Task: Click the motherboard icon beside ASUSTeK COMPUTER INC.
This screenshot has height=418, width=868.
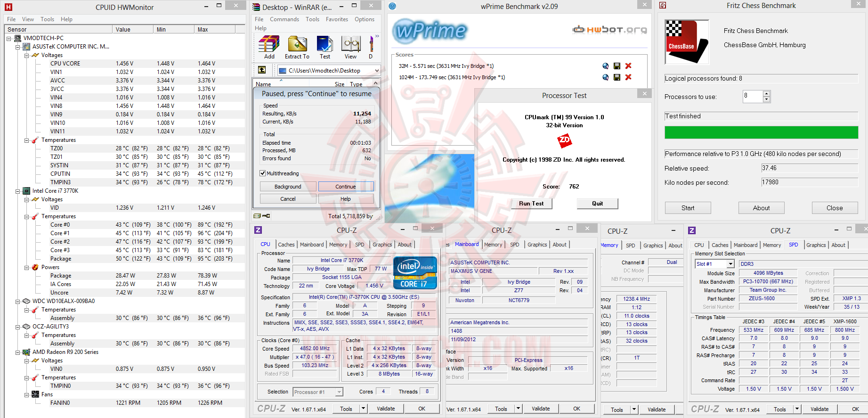Action: click(x=26, y=47)
